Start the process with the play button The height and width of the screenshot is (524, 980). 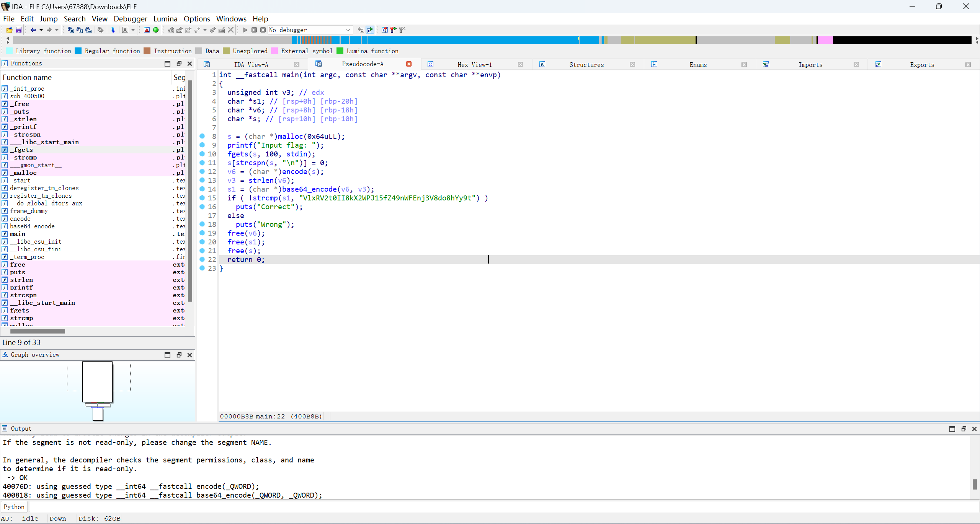coord(245,30)
